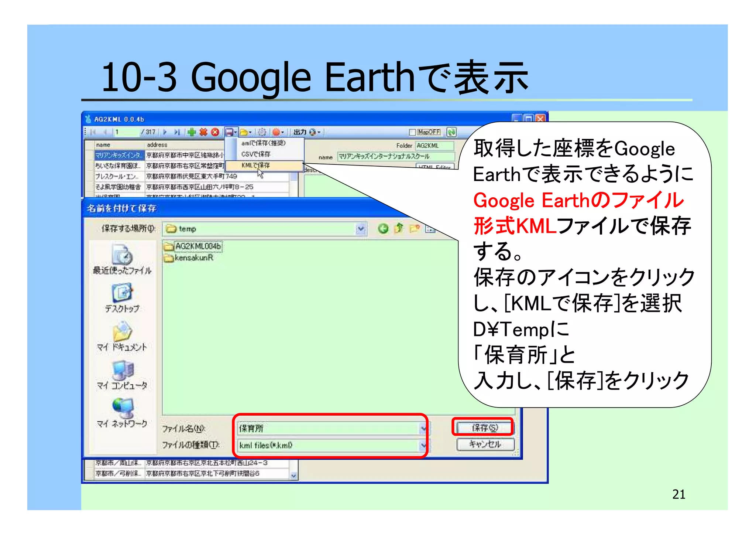The image size is (756, 535).
Task: Click the globe output icon next to 出力
Action: (313, 132)
